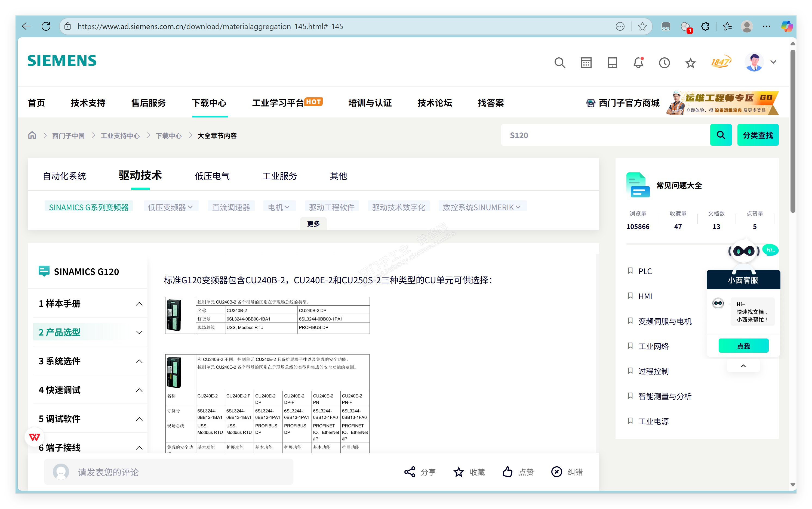Open the 技术论坛 menu item
Image resolution: width=812 pixels, height=509 pixels.
pyautogui.click(x=435, y=103)
